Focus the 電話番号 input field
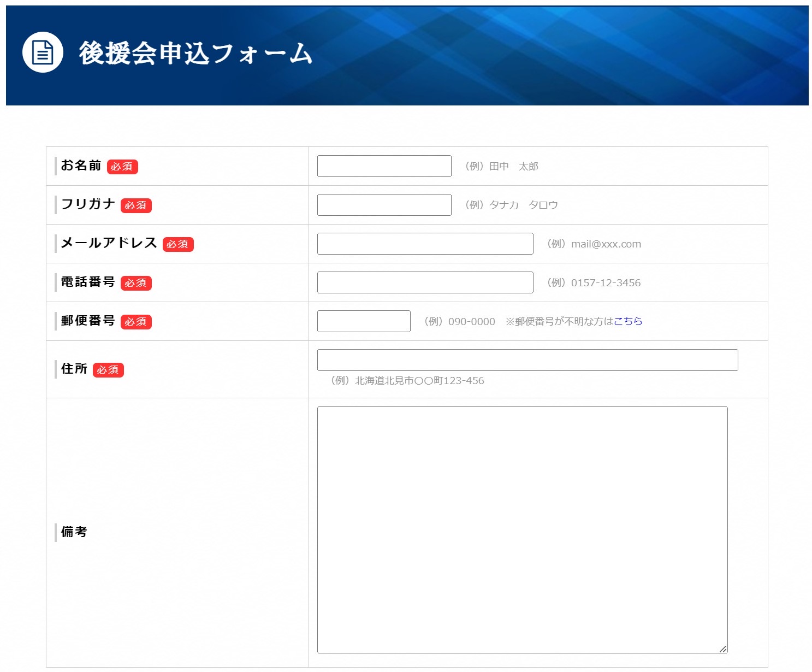 coord(425,282)
